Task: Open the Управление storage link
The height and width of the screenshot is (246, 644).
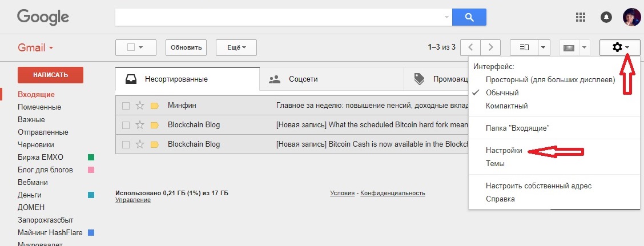Action: coord(133,200)
